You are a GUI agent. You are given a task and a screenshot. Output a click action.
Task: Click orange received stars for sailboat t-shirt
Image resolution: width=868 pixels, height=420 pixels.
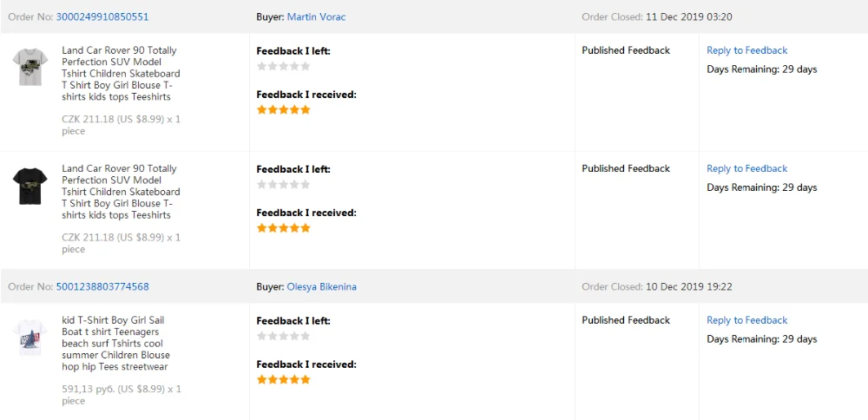283,379
